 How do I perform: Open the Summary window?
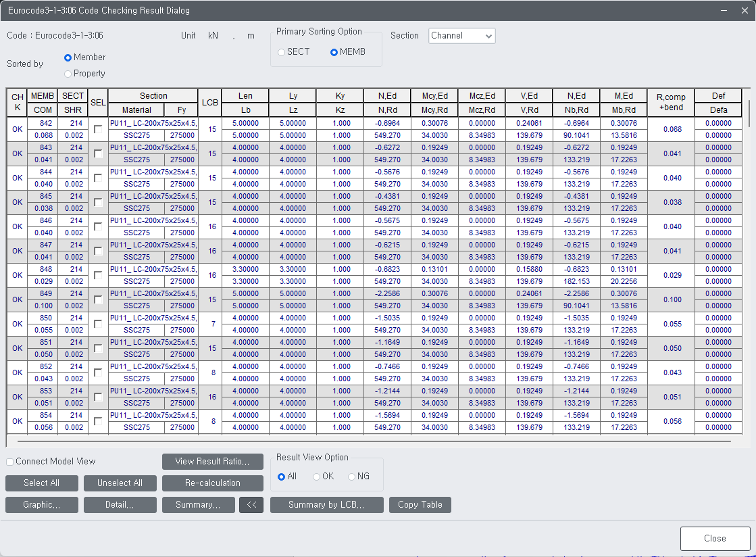pos(198,504)
